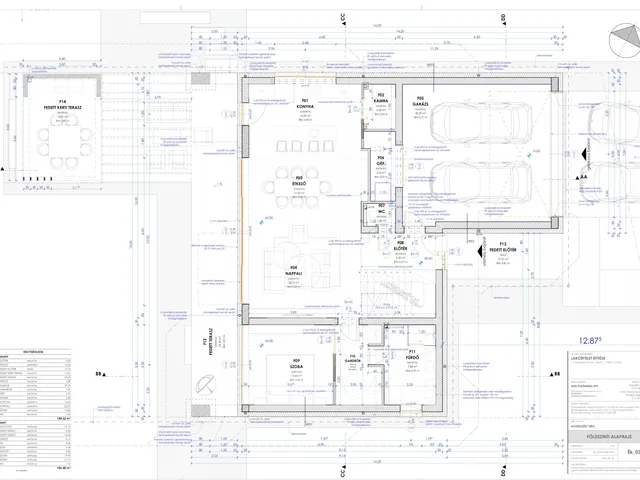
Task: Select the F09 SZOBA room label
Action: point(297,366)
